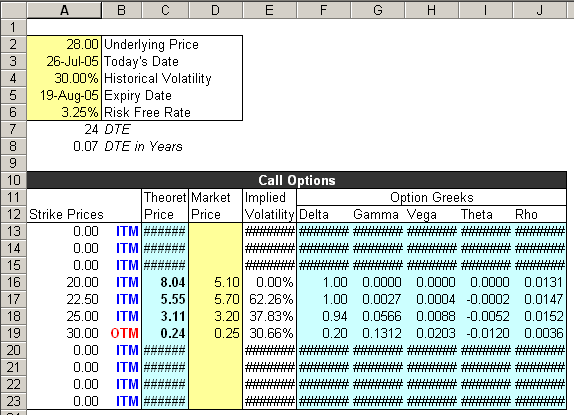Select the Risk Free Rate 3.25% cell
Screen dimensions: 574x415
pyautogui.click(x=64, y=112)
